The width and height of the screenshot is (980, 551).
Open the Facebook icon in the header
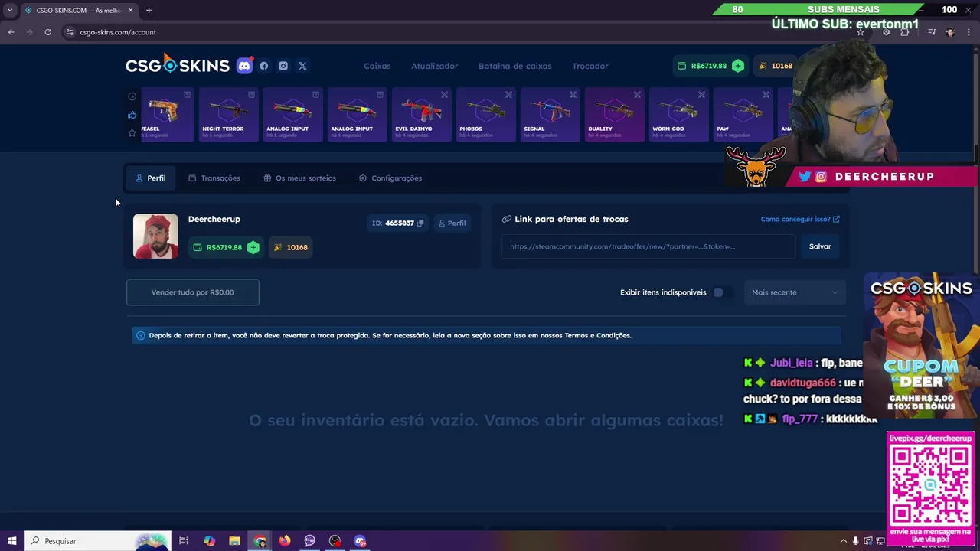(264, 66)
